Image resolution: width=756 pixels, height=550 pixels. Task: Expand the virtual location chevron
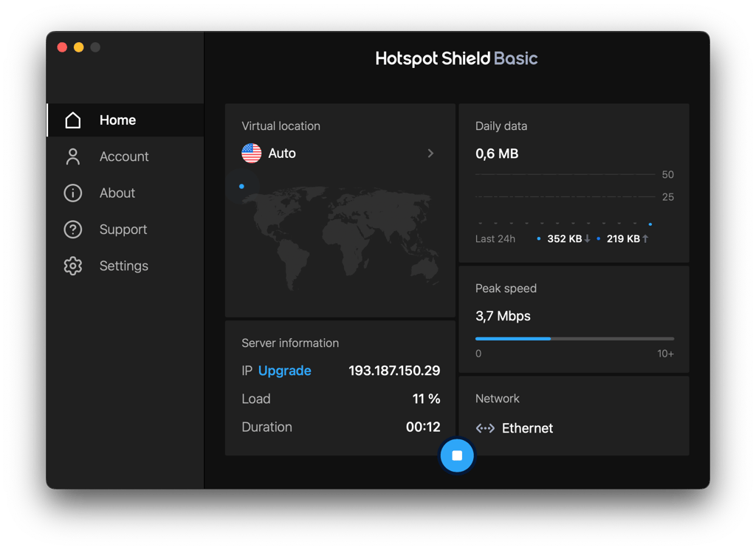tap(430, 154)
